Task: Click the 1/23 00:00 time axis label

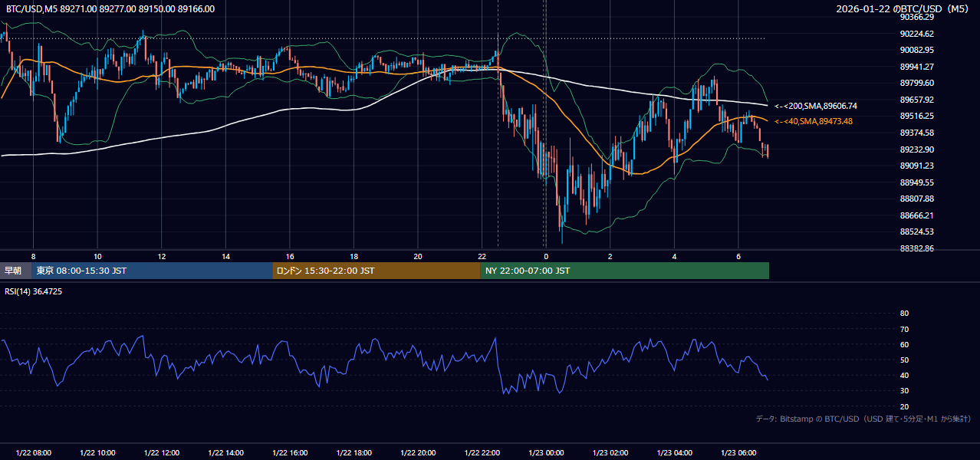Action: [x=546, y=453]
